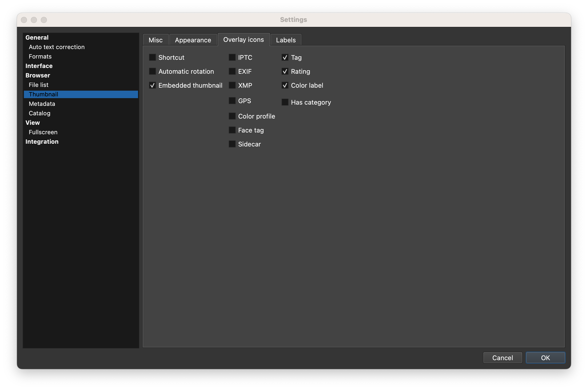
Task: Open the Appearance tab
Action: (x=193, y=40)
